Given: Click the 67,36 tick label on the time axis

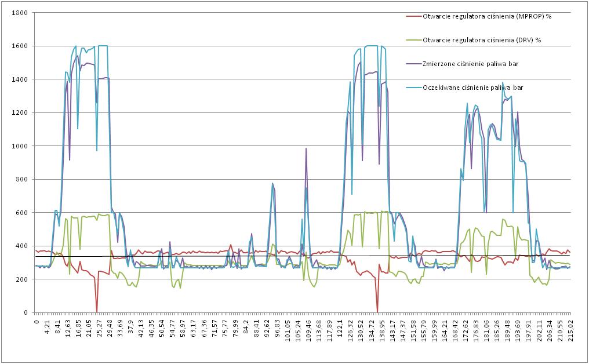Looking at the screenshot, I should (x=204, y=327).
